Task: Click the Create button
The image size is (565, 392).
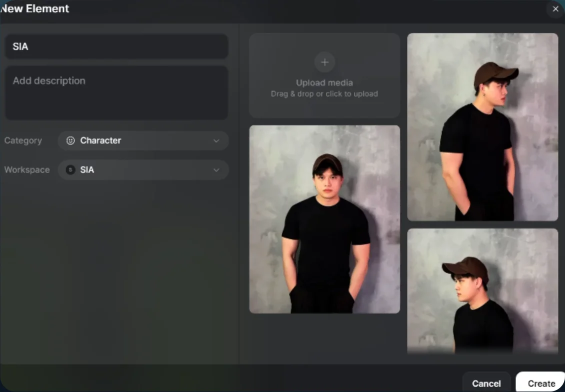Action: tap(541, 383)
